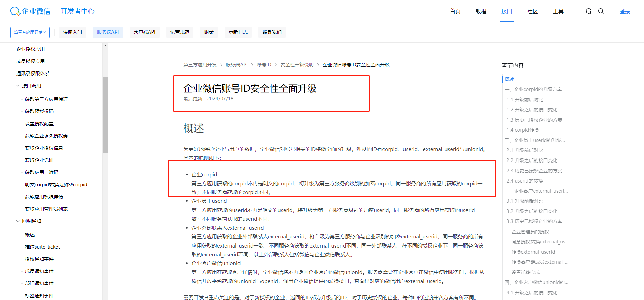Click the 企业微信 logo icon
Viewport: 644px width, 300px height.
[15, 11]
